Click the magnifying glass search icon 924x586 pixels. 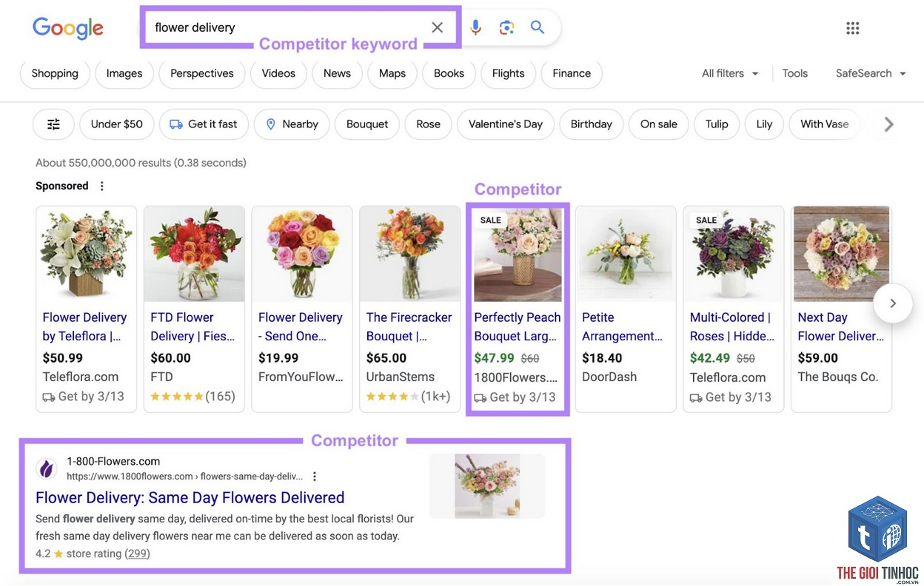(x=538, y=27)
